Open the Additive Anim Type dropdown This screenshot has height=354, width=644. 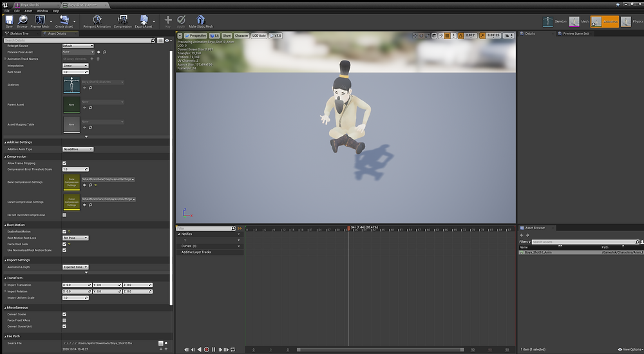tap(78, 149)
